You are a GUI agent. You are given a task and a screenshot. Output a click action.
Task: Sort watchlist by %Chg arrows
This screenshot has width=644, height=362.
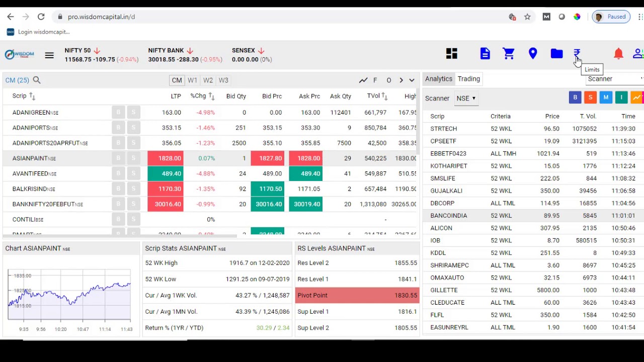coord(211,96)
